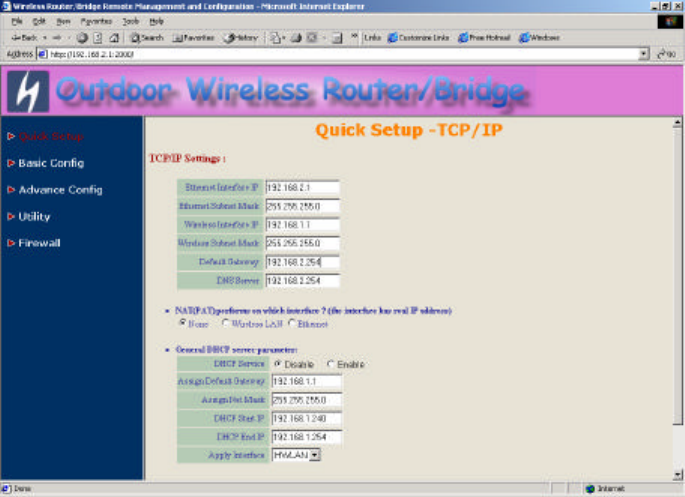Viewport: 685px width, 497px height.
Task: Click the Forward arrow button
Action: [57, 38]
